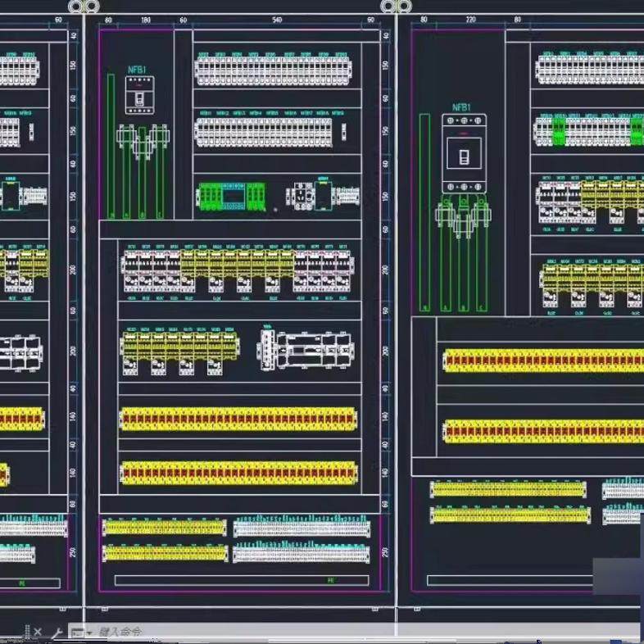The height and width of the screenshot is (644, 644).
Task: Open command line customize wrench menu
Action: pyautogui.click(x=57, y=632)
